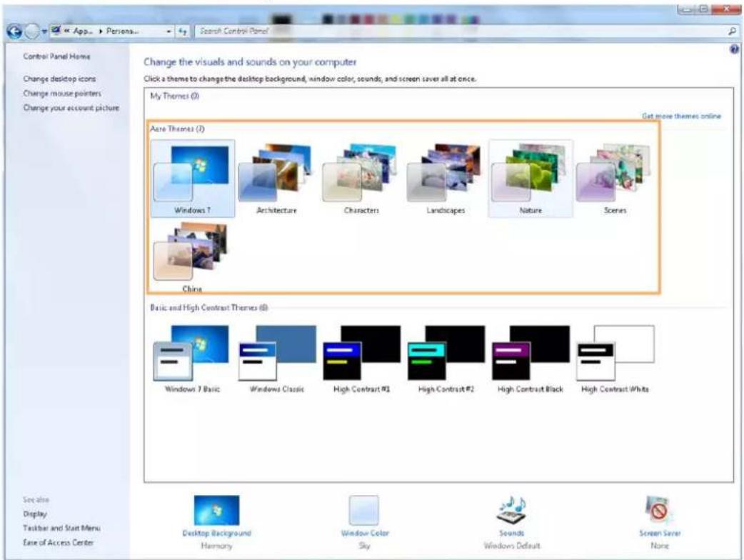
Task: Expand the breadcrumb overflow chevron before App...
Action: pos(67,31)
